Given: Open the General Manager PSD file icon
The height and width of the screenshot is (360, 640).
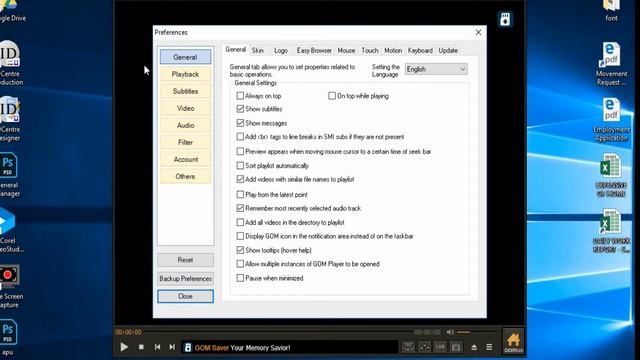Looking at the screenshot, I should pos(9,175).
